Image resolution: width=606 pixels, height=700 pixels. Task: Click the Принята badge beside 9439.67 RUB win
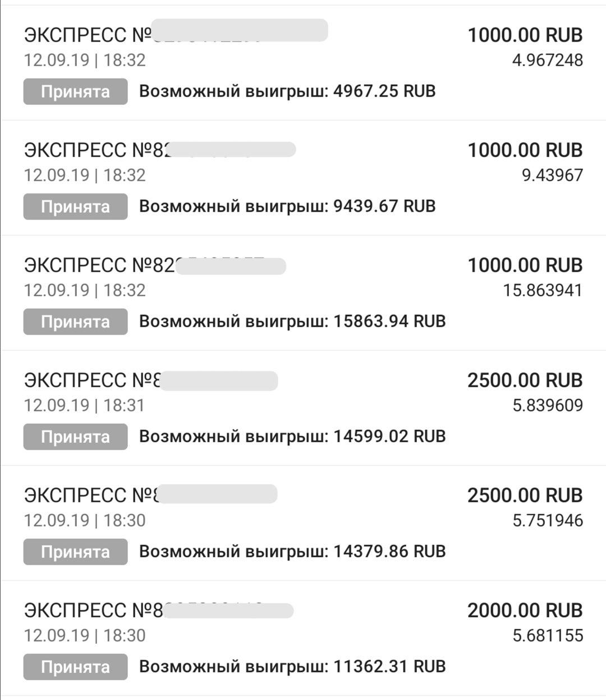[x=75, y=207]
